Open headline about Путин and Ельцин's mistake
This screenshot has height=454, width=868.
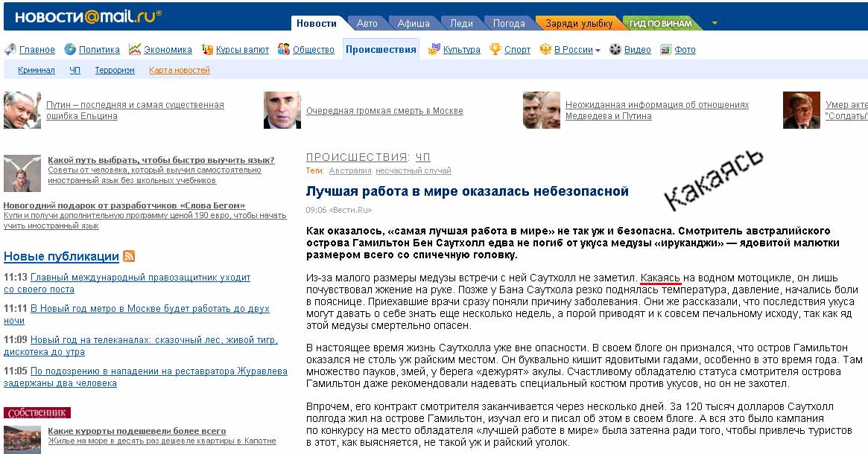(x=135, y=110)
